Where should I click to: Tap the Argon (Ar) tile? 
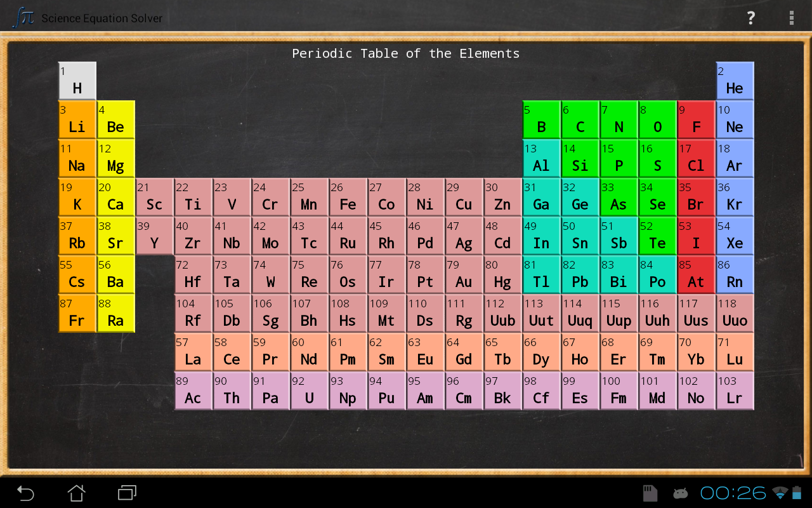[x=735, y=158]
